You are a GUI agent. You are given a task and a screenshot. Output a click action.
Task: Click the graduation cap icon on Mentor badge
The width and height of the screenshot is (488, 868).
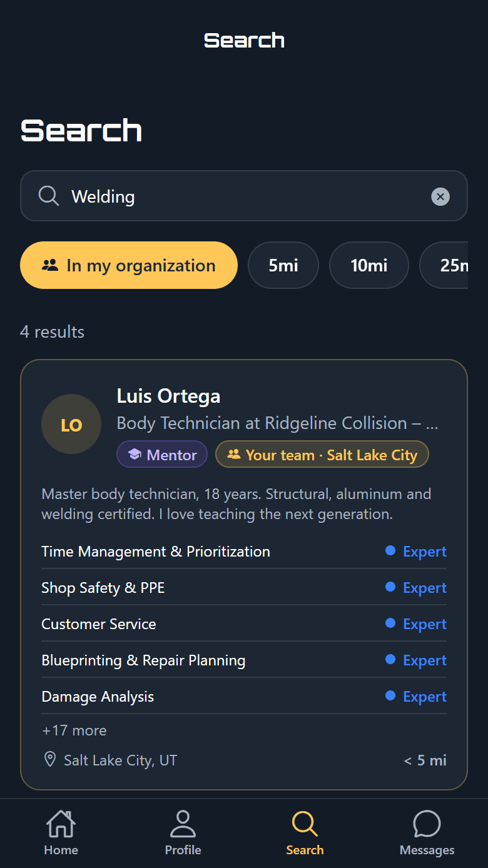click(135, 455)
